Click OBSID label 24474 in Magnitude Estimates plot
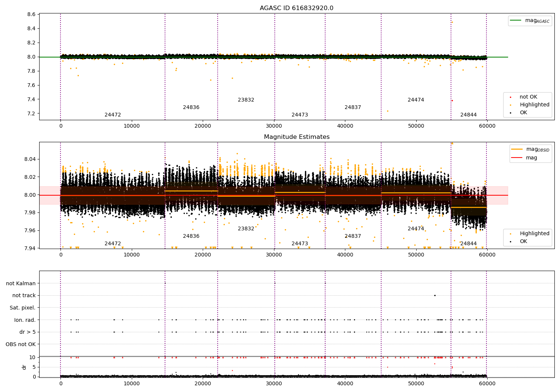Viewport: 560px width, 392px height. (416, 229)
